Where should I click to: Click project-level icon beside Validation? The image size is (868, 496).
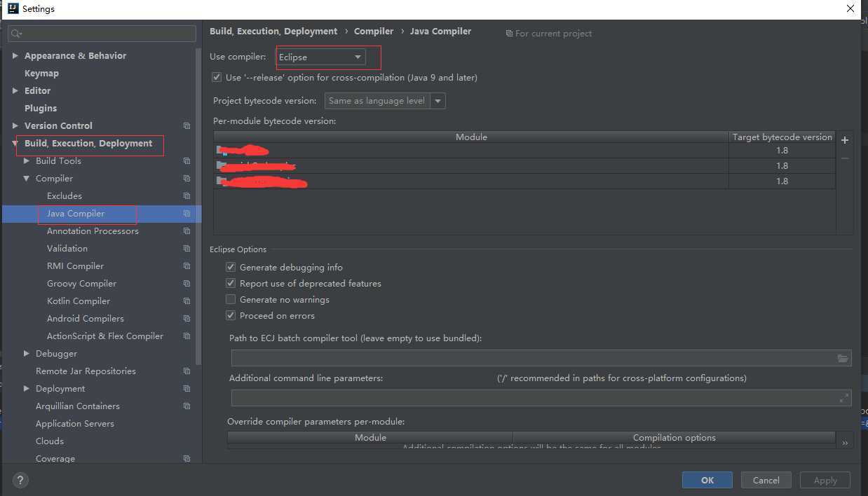click(x=187, y=249)
